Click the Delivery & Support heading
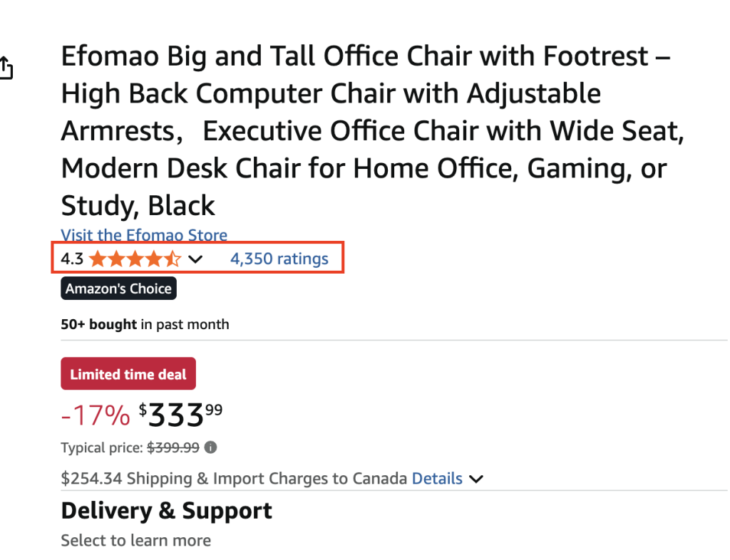Image resolution: width=730 pixels, height=560 pixels. point(166,511)
